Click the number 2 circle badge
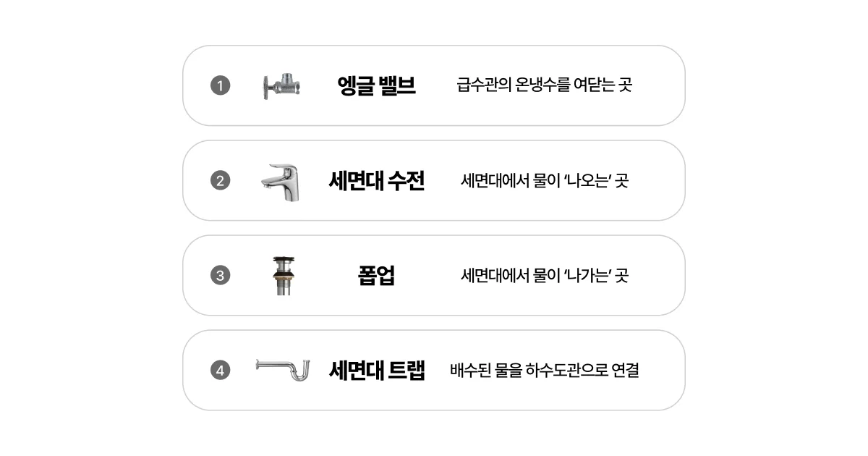Viewport: 868px width, 456px height. click(220, 181)
